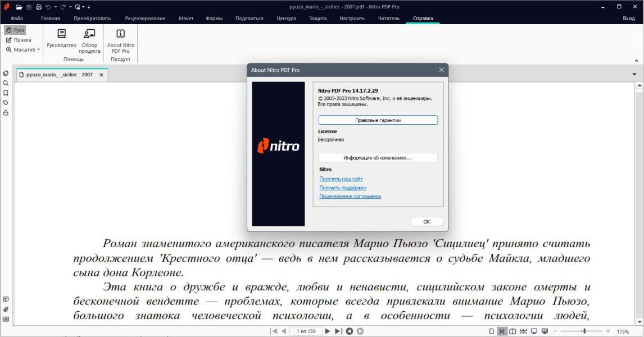Viewport: 644px width, 337px height.
Task: Open the Получить поддержку link
Action: click(343, 188)
